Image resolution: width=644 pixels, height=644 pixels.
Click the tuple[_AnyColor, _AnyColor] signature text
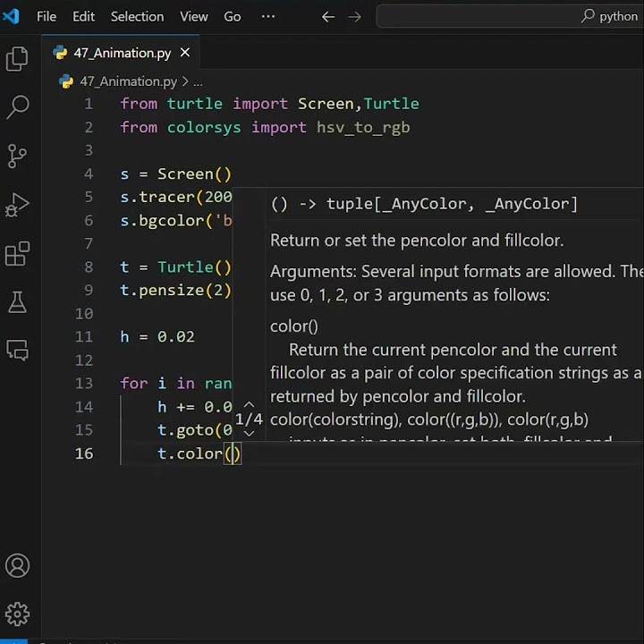point(452,204)
